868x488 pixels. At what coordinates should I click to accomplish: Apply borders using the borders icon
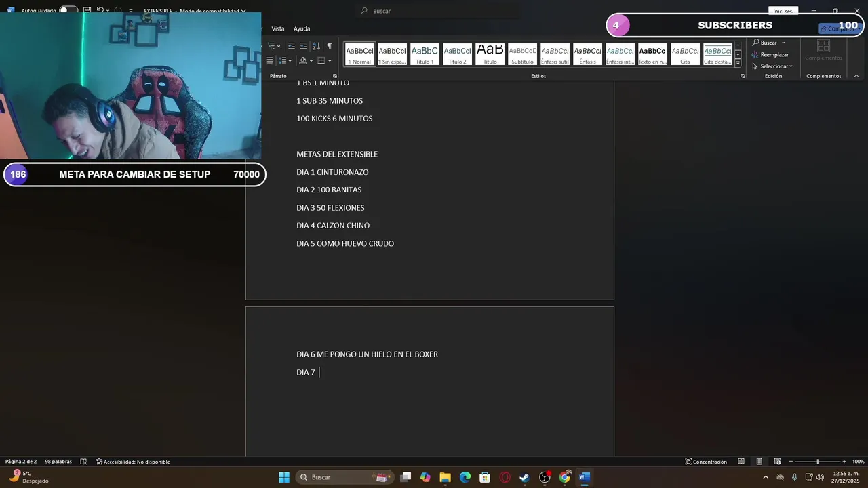tap(321, 61)
